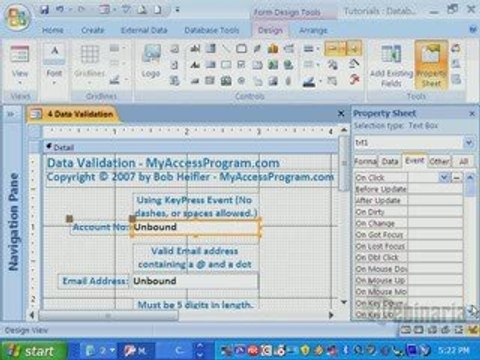Click the On Click builder (...) button
Image resolution: width=480 pixels, height=360 pixels.
point(456,177)
